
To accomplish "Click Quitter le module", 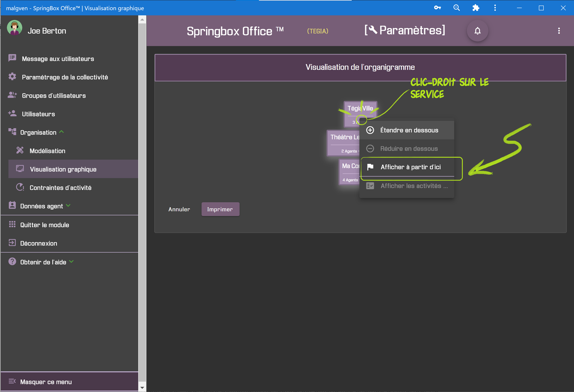I will pyautogui.click(x=69, y=225).
